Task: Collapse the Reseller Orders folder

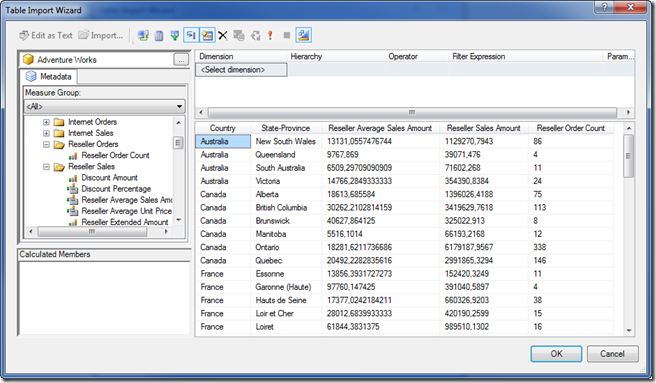Action: click(x=46, y=145)
